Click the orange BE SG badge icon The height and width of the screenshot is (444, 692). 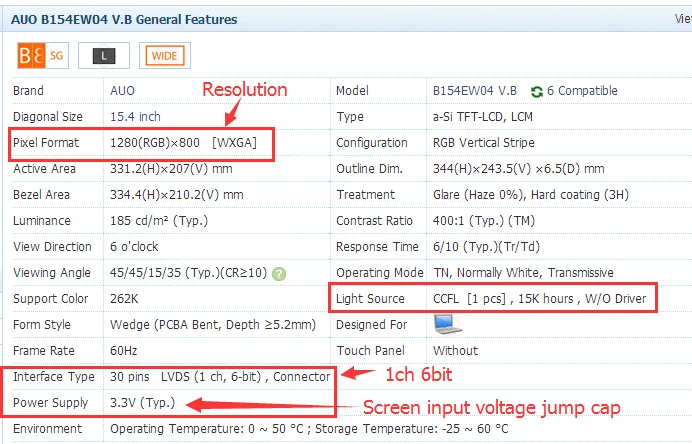pyautogui.click(x=43, y=56)
